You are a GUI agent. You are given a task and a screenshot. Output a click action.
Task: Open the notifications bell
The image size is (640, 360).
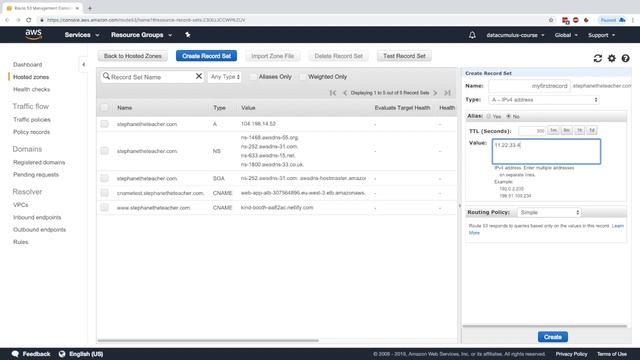(472, 35)
